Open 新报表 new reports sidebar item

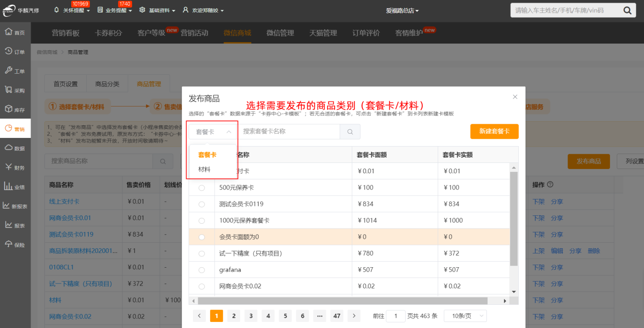[x=15, y=206]
